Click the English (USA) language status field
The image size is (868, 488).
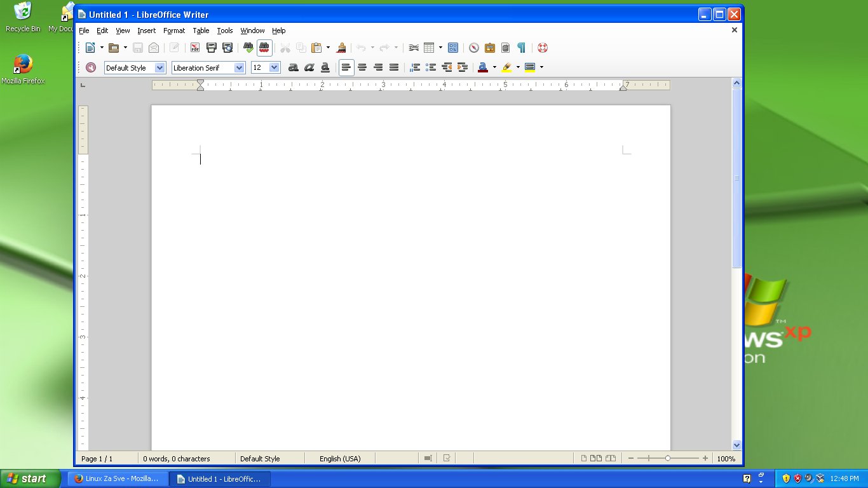point(339,458)
